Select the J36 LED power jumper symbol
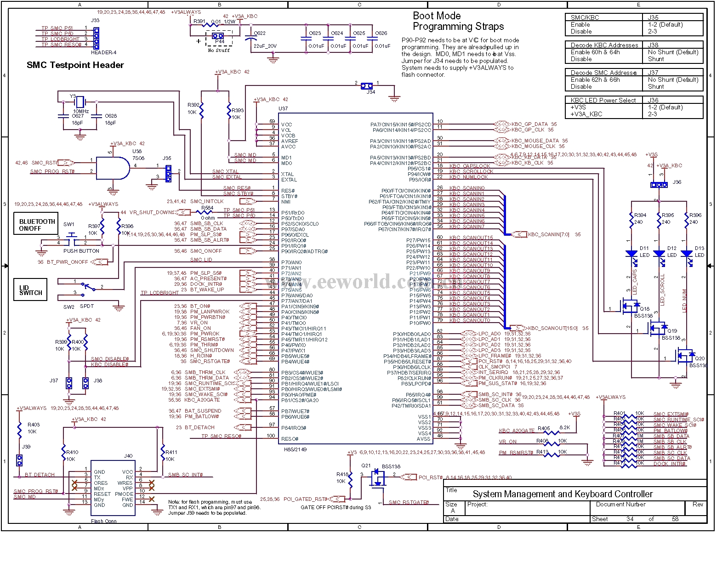This screenshot has height=562, width=728. pyautogui.click(x=659, y=185)
